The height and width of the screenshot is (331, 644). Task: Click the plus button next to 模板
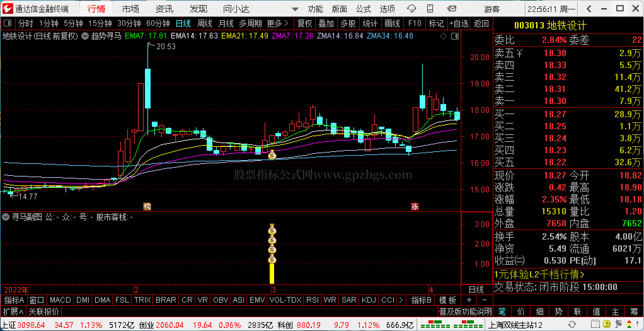[x=469, y=300]
